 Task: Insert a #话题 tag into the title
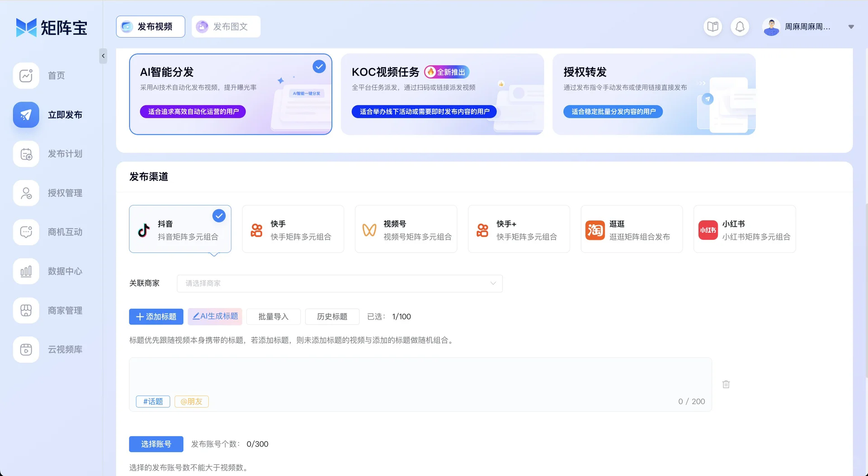152,401
